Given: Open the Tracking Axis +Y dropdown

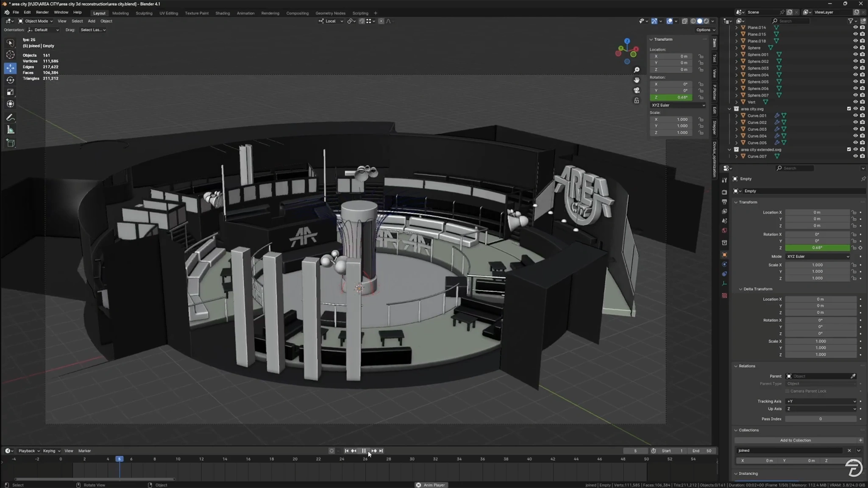Looking at the screenshot, I should pos(821,401).
